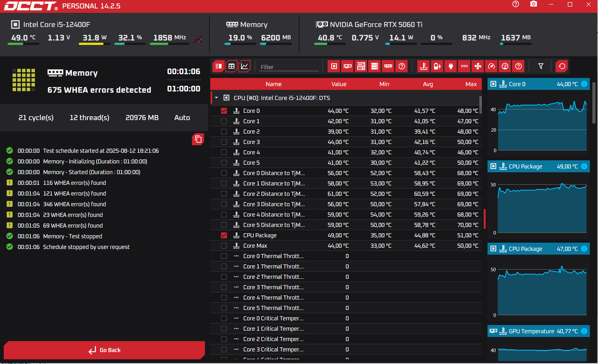Click the CPU filter icon in monitoring toolbar
This screenshot has width=598, height=364.
click(334, 66)
